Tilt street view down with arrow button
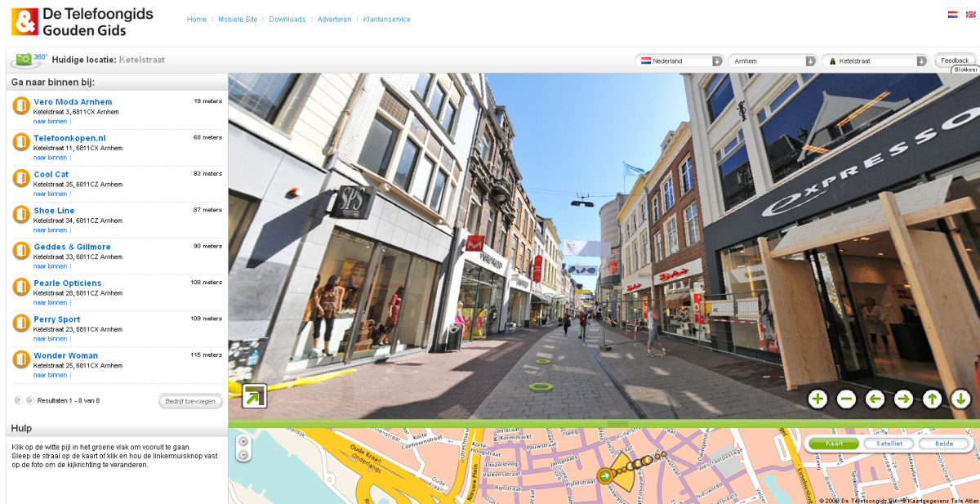This screenshot has height=504, width=980. point(960,399)
